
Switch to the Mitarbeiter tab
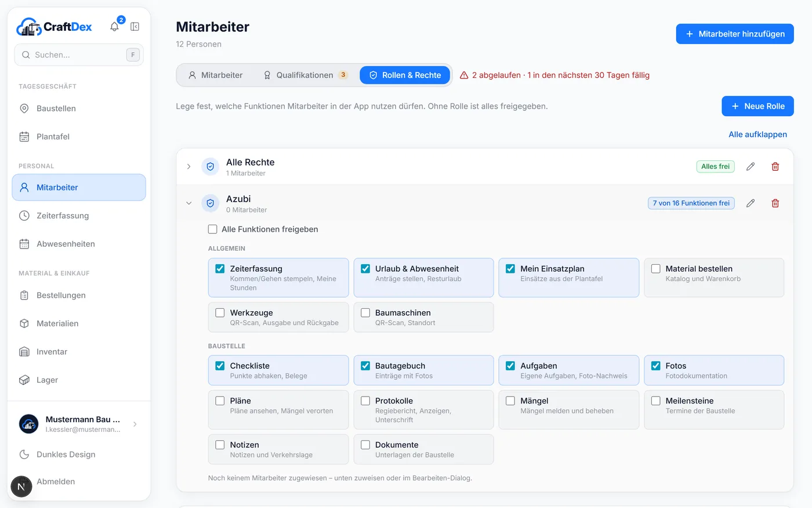[215, 75]
